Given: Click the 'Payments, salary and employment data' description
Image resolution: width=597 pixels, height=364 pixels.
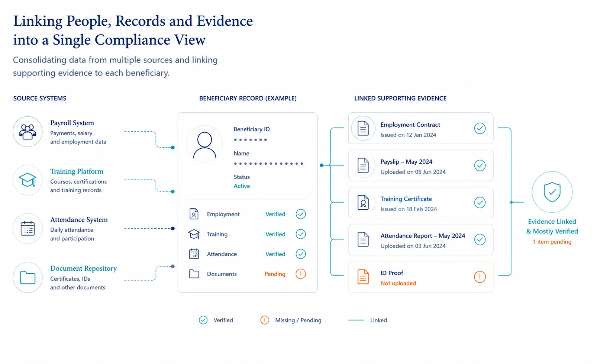Looking at the screenshot, I should point(78,137).
